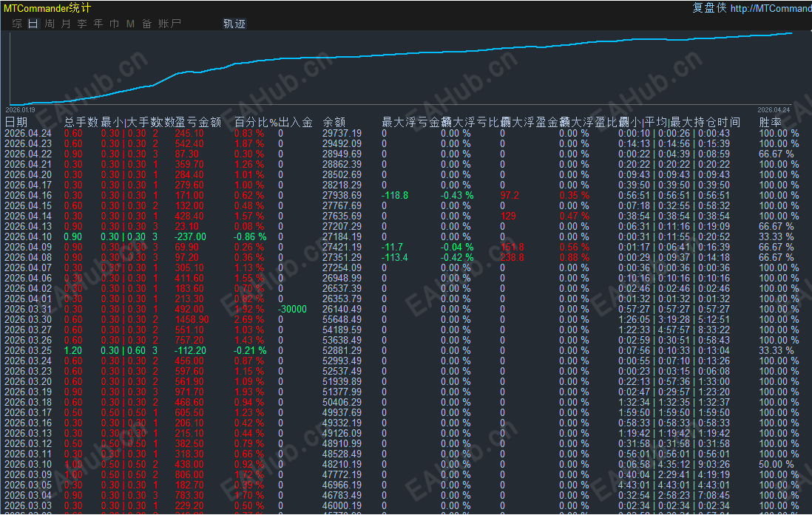This screenshot has width=812, height=515.
Task: Open the 月 monthly statistics view
Action: [66, 23]
